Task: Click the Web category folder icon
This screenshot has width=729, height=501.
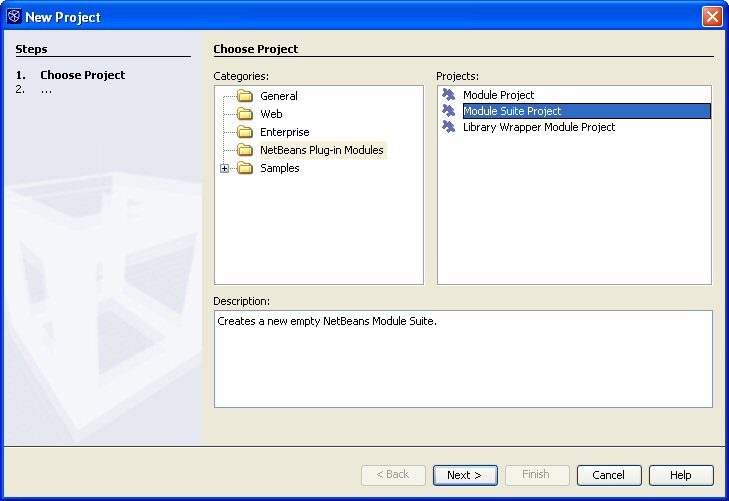Action: click(245, 114)
